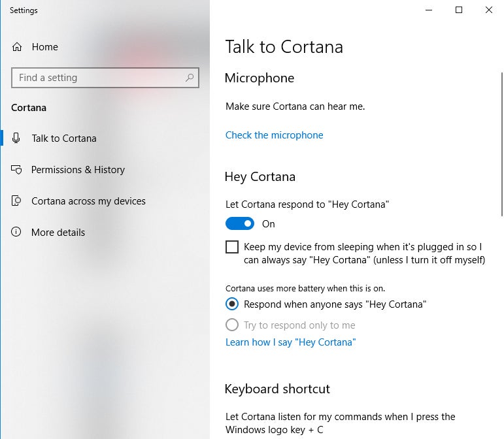Click the Permissions & History shield icon
Image resolution: width=504 pixels, height=439 pixels.
click(x=16, y=170)
